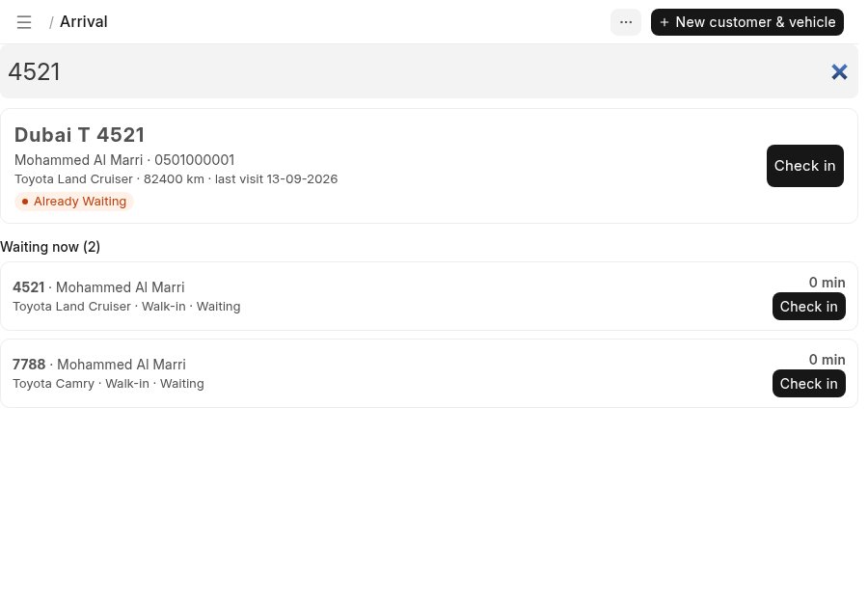This screenshot has width=868, height=598.
Task: Open the 4521 · Mohammed Al Marri waiting row
Action: pos(429,296)
